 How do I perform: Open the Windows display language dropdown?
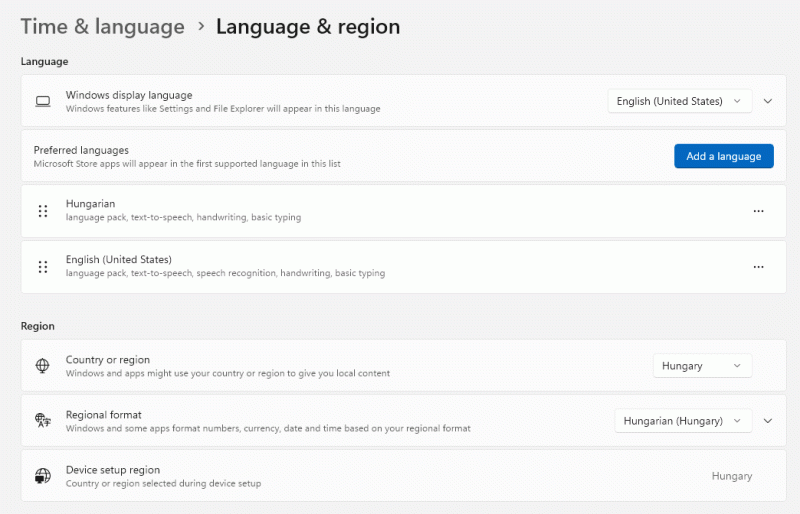680,101
